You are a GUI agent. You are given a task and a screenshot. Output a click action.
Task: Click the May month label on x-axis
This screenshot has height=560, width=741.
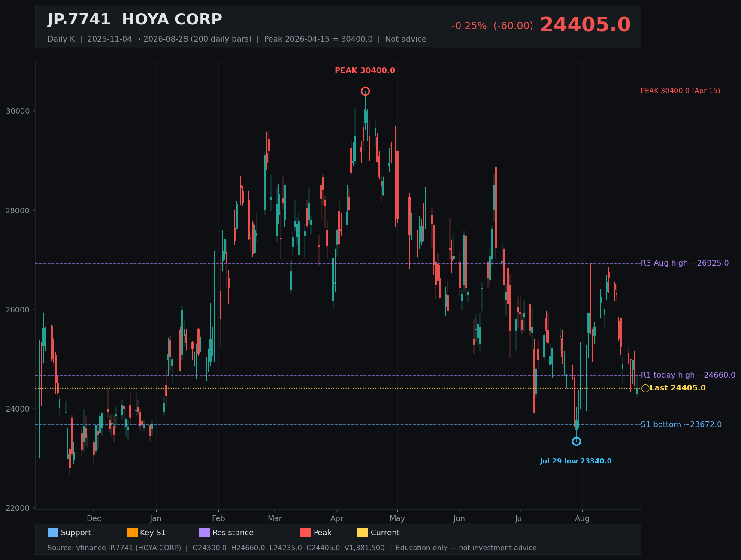[x=397, y=518]
